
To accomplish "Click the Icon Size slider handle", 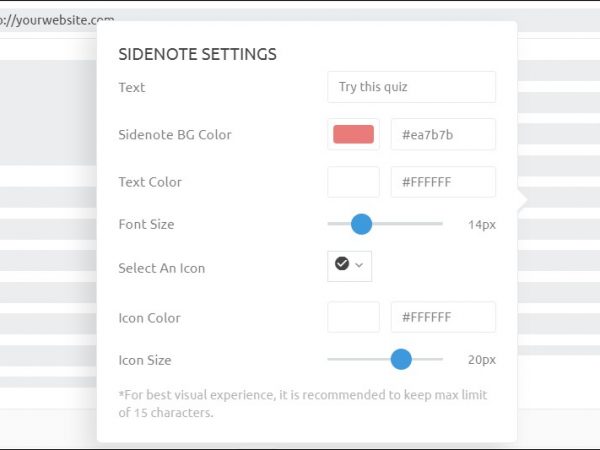I will [x=401, y=359].
